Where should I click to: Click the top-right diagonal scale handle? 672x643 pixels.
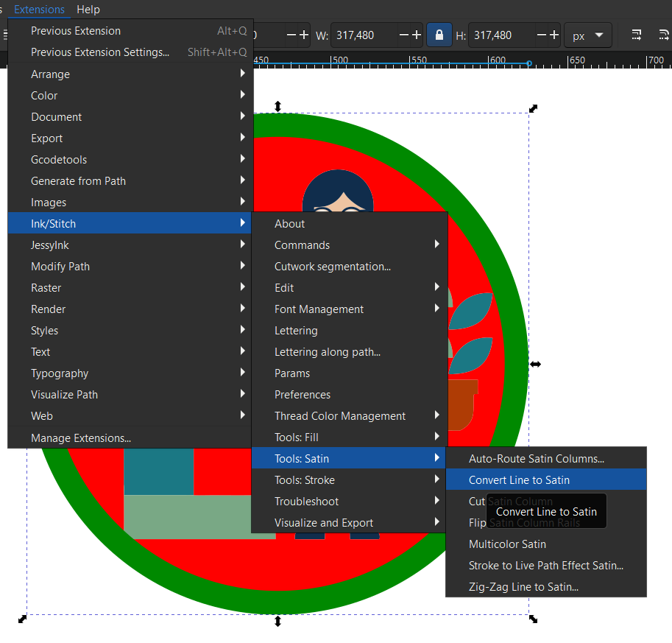tap(533, 108)
